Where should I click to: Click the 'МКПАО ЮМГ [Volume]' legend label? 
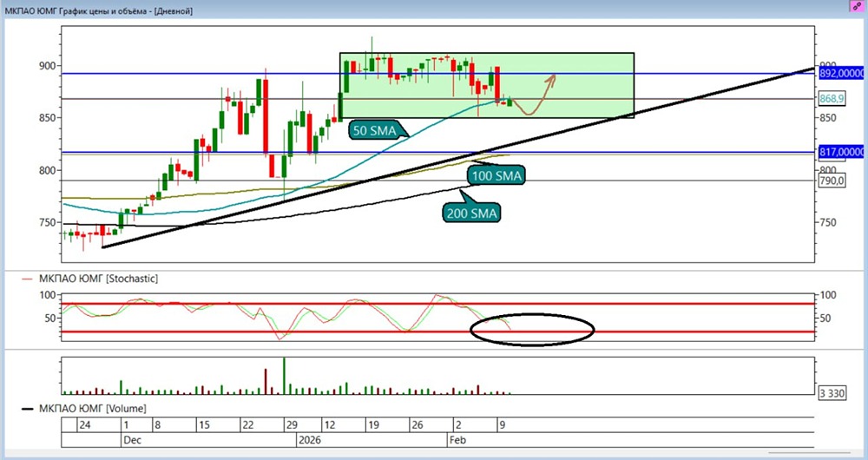(x=93, y=409)
